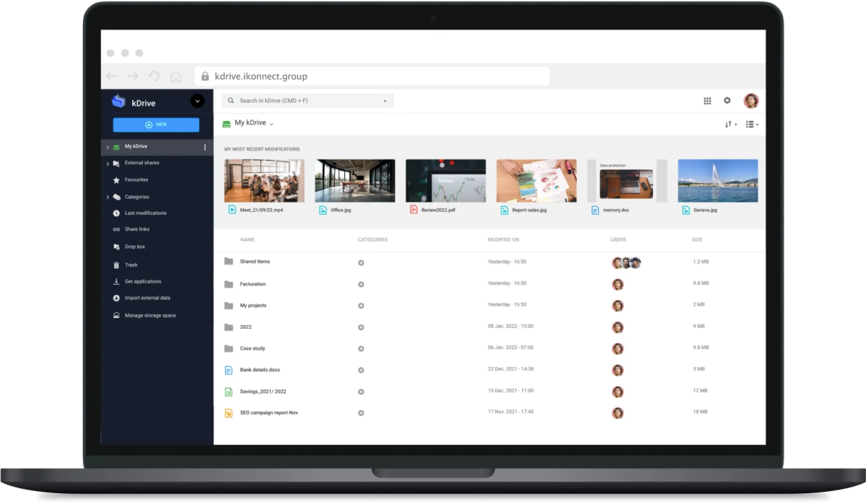Click the user avatars on Shared Items row
The image size is (866, 504).
tap(626, 263)
